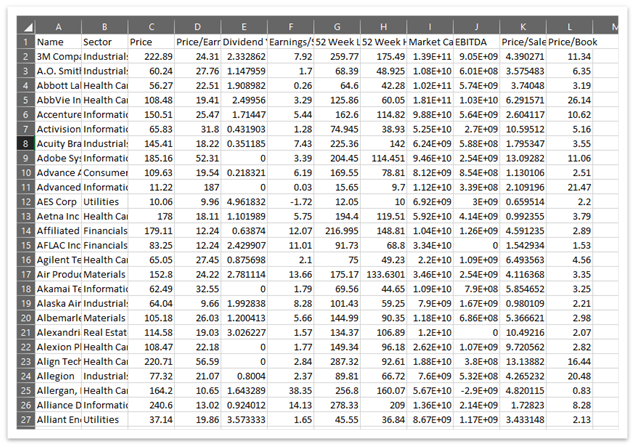Screen dimensions: 636x448
Task: Select cell value 187
Action: click(198, 187)
